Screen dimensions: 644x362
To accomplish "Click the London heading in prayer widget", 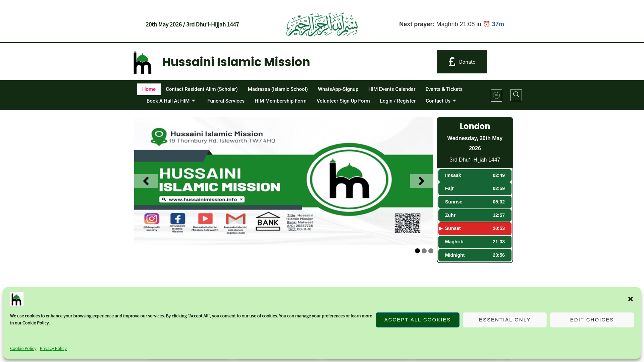I will click(475, 126).
